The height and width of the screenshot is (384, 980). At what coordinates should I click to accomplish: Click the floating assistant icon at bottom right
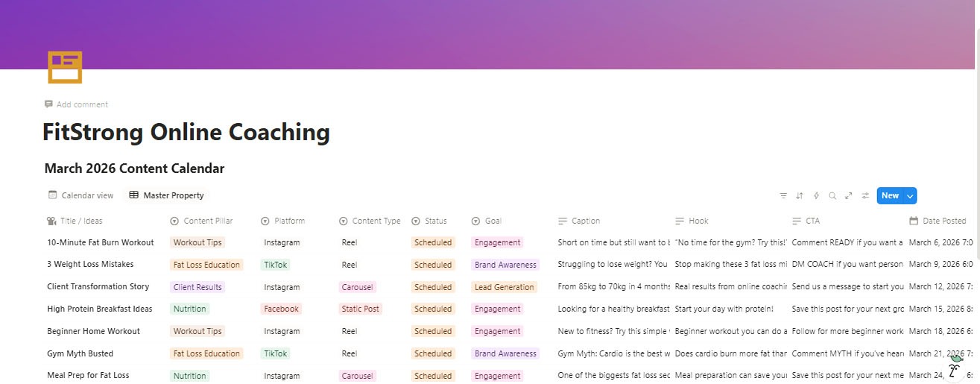[954, 368]
